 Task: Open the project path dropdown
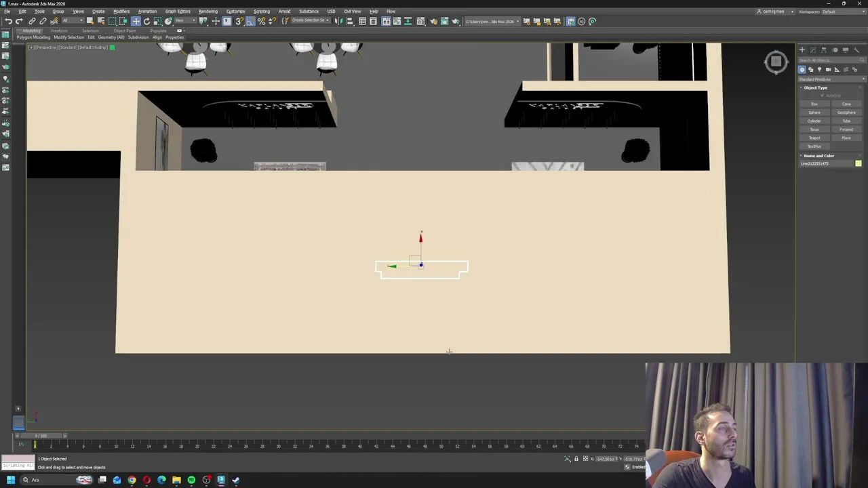(x=492, y=21)
